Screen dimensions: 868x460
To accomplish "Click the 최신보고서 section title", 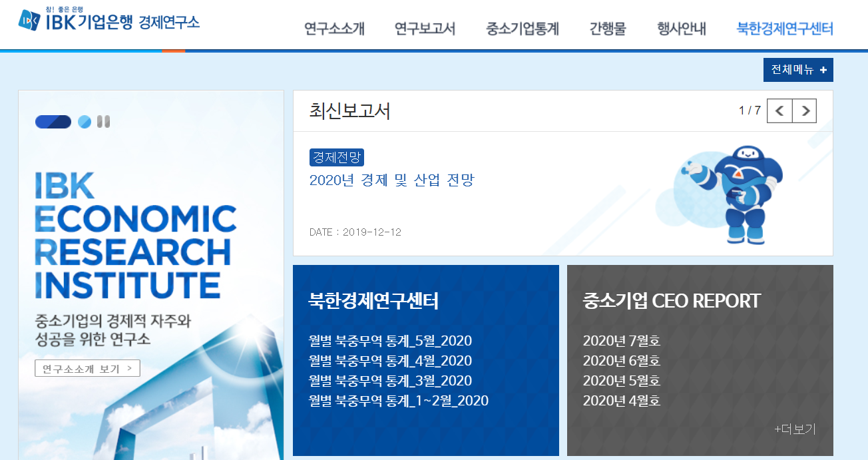I will 349,111.
